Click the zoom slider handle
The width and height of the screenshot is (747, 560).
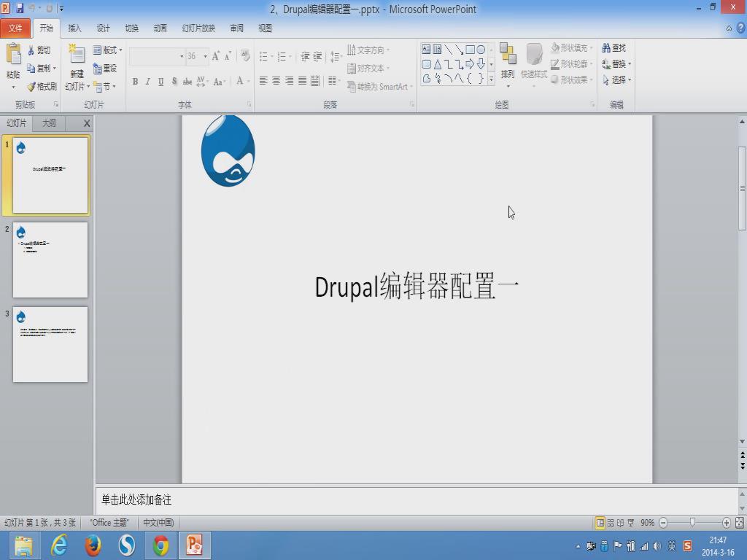coord(693,522)
